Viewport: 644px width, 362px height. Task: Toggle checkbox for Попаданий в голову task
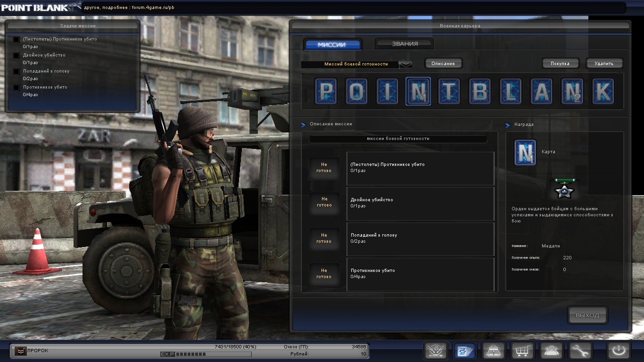[x=17, y=72]
